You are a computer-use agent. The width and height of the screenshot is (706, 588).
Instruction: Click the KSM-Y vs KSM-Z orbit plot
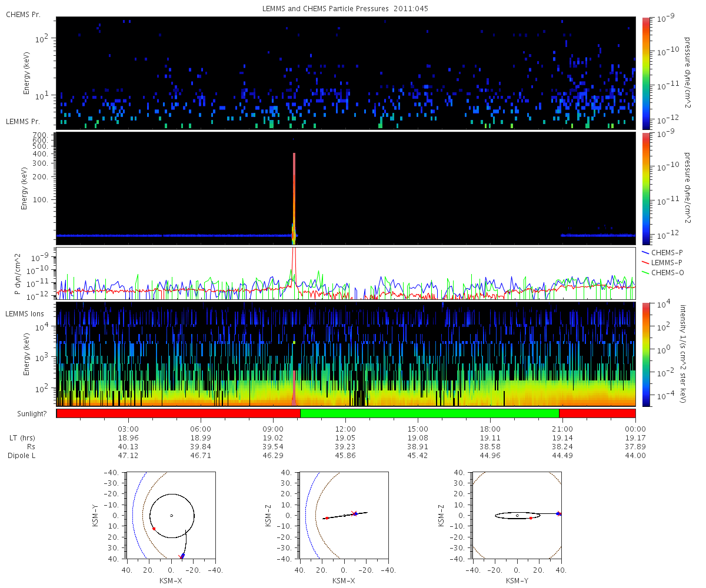coord(517,515)
